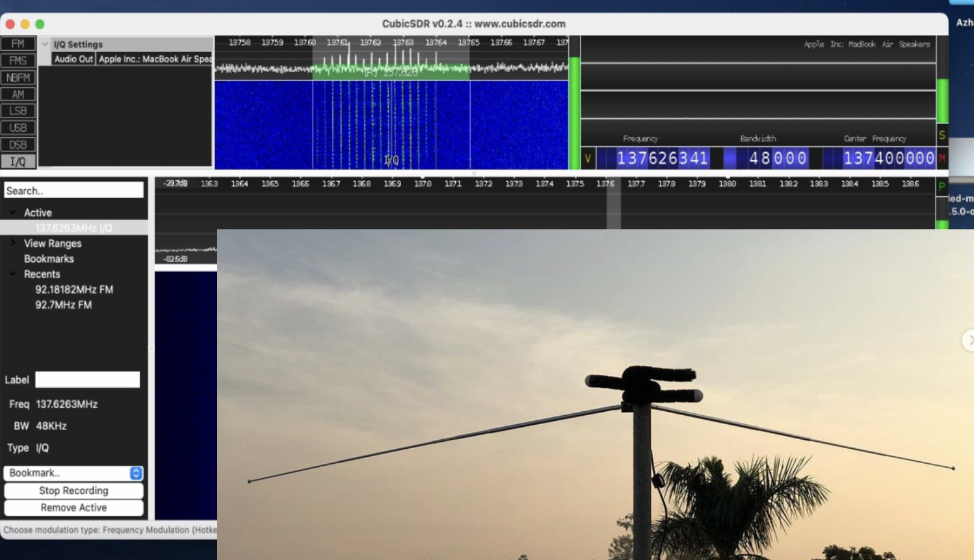Toggle the S solo button

tap(942, 135)
